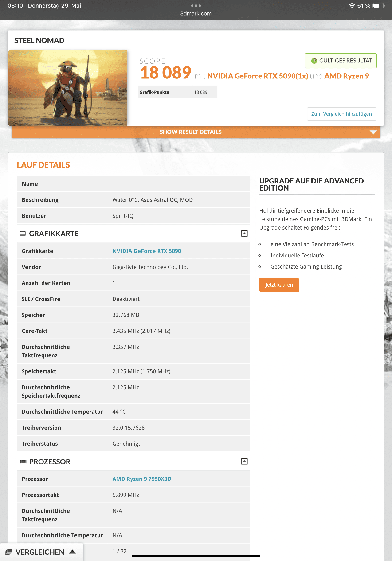Click NVIDIA GeForce RTX 5090(1x) in score header
The height and width of the screenshot is (561, 392).
[x=258, y=76]
